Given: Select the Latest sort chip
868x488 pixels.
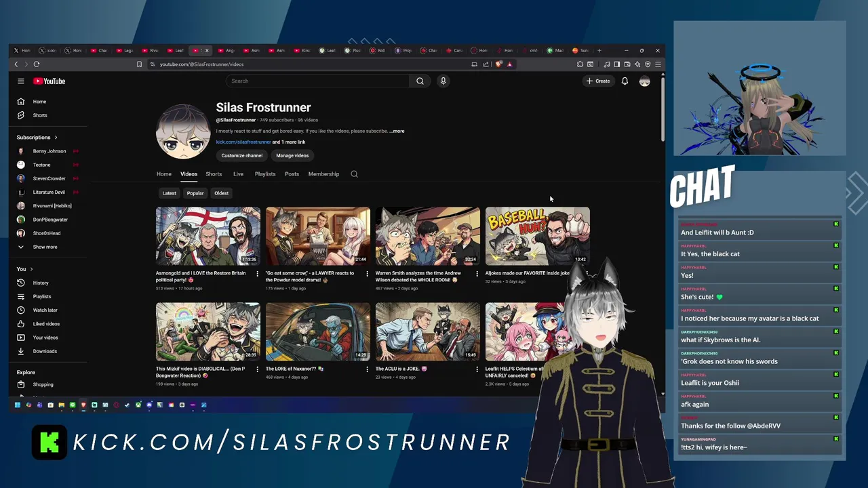Looking at the screenshot, I should tap(170, 193).
